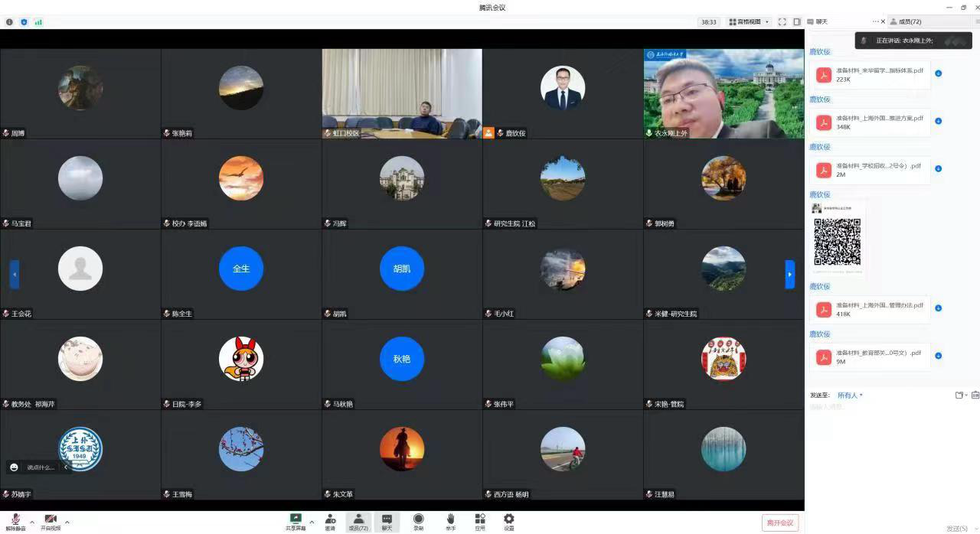The image size is (980, 534).
Task: Enter fullscreen mode from top bar
Action: 782,22
